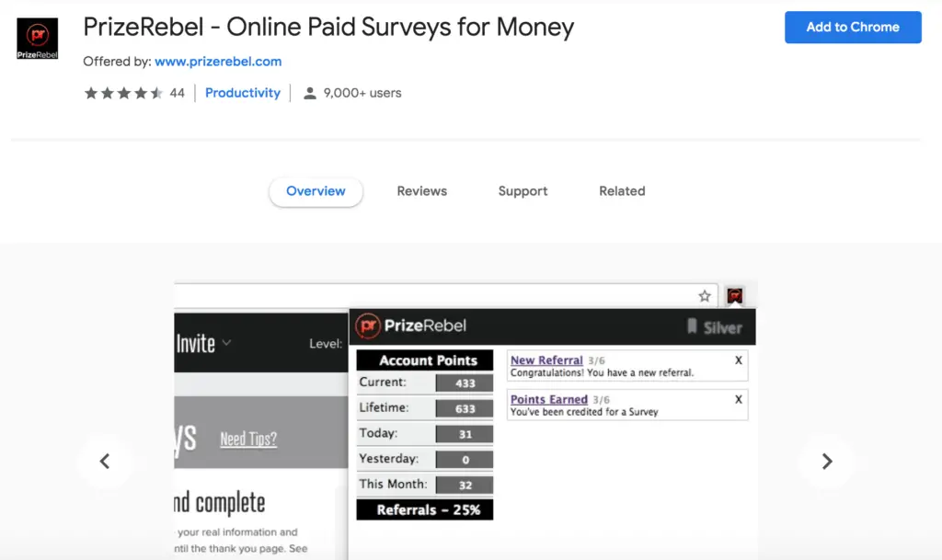Click the bookmark star in screenshot address bar

(704, 296)
